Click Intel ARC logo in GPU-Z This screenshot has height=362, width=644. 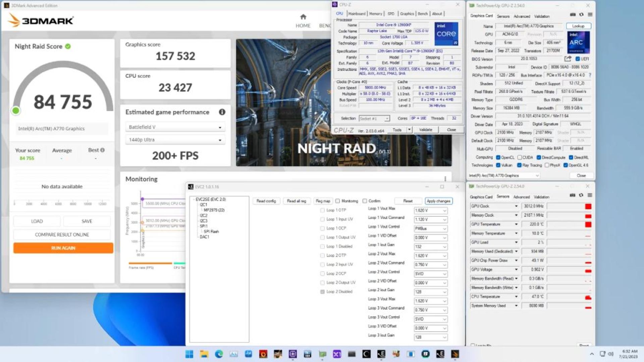(578, 43)
